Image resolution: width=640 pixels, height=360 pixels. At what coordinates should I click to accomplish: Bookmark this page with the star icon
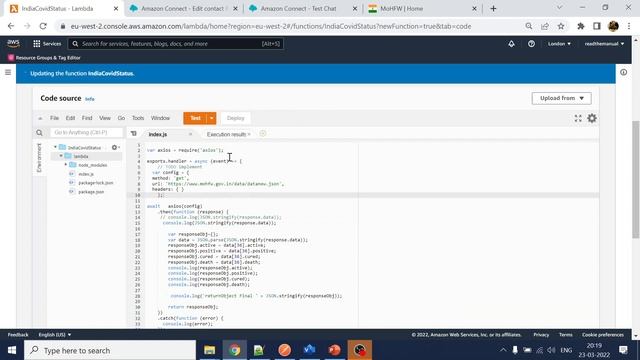(561, 26)
